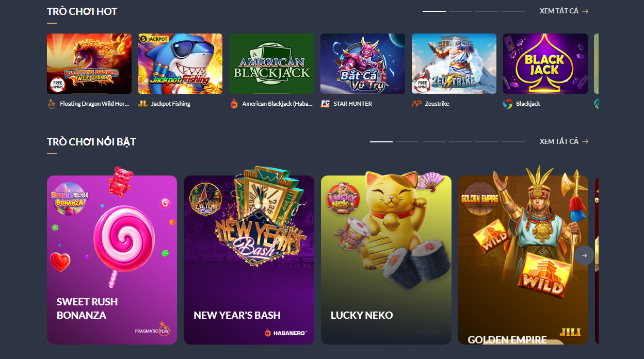Select the third page indicator in Trò Chơi Nổi Bật

(x=434, y=141)
